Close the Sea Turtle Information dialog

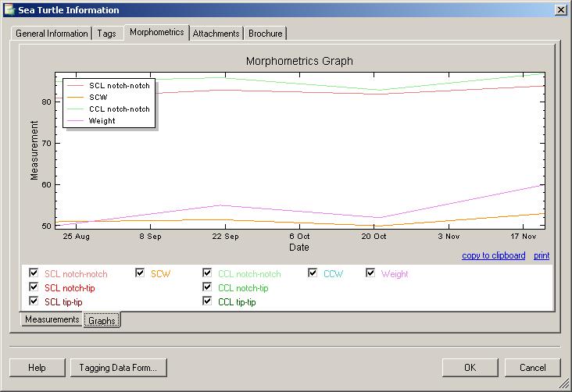coord(559,10)
